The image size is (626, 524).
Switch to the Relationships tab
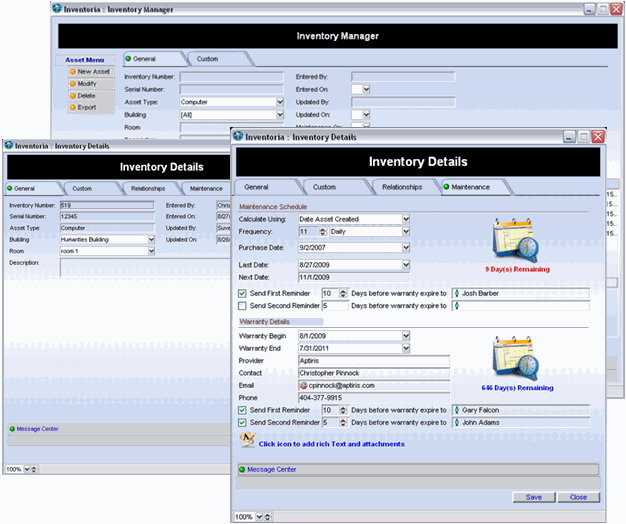coord(400,187)
